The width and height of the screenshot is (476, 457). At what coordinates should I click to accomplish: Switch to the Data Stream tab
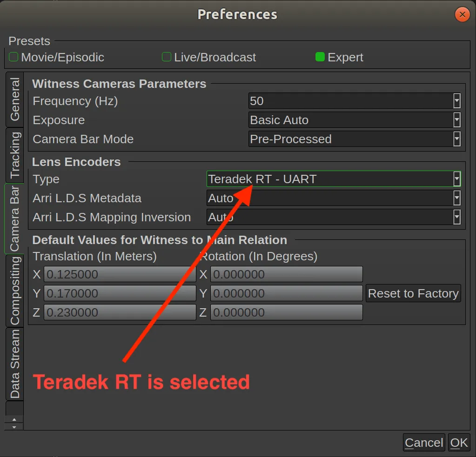[14, 364]
